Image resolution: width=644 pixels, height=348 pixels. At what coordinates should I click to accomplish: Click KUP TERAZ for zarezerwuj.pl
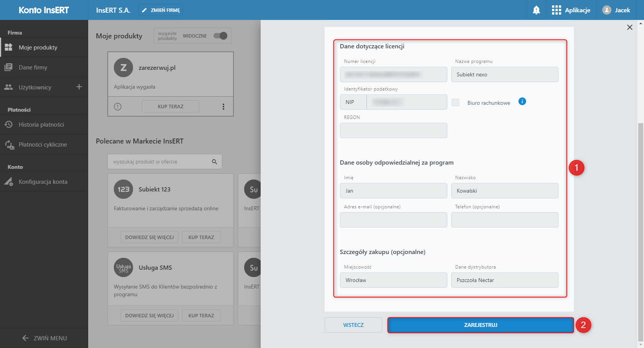coord(171,106)
